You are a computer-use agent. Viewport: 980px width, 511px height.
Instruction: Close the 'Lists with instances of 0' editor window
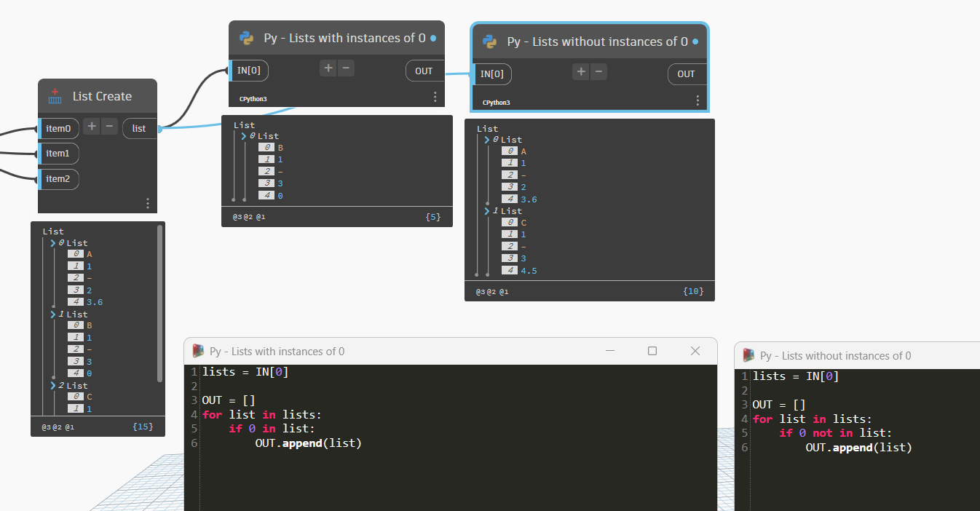(695, 351)
